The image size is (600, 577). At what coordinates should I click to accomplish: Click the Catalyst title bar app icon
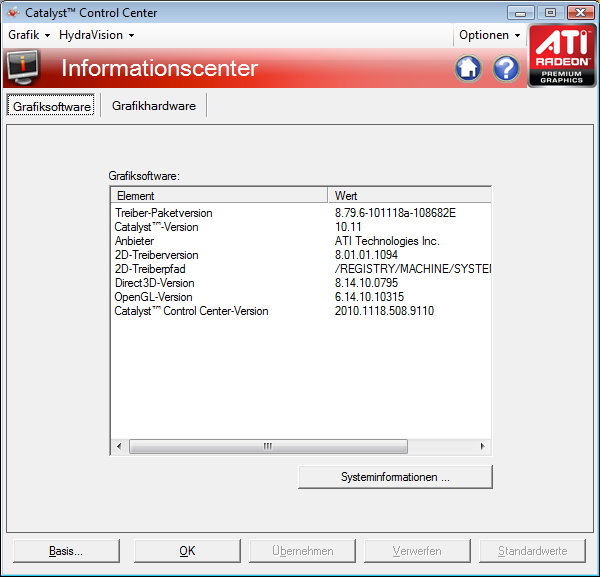click(x=13, y=12)
